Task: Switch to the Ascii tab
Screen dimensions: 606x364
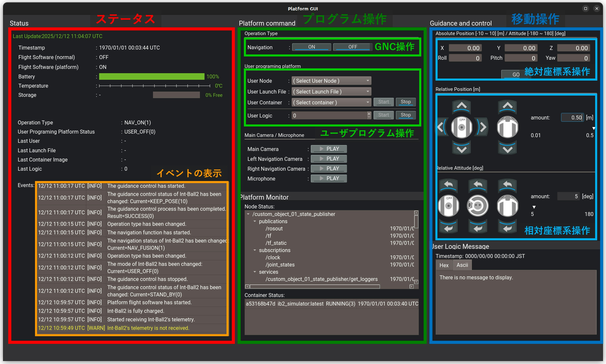Action: 462,265
